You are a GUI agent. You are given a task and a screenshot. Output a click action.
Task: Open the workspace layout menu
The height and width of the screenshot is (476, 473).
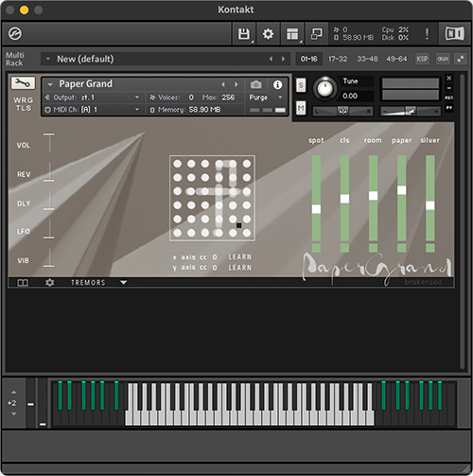[292, 33]
